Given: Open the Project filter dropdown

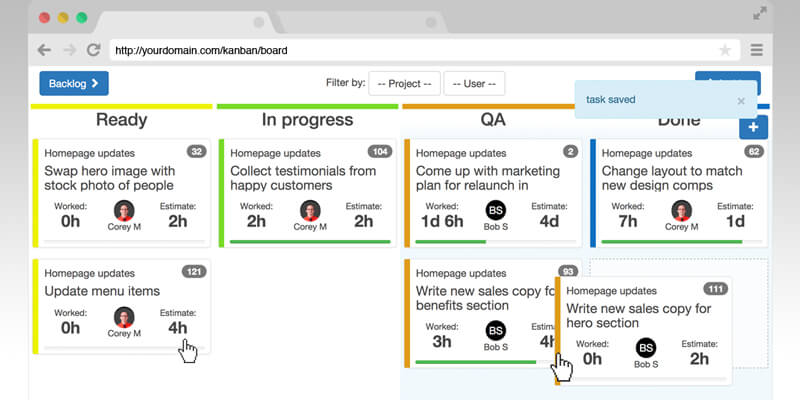Looking at the screenshot, I should click(x=404, y=84).
